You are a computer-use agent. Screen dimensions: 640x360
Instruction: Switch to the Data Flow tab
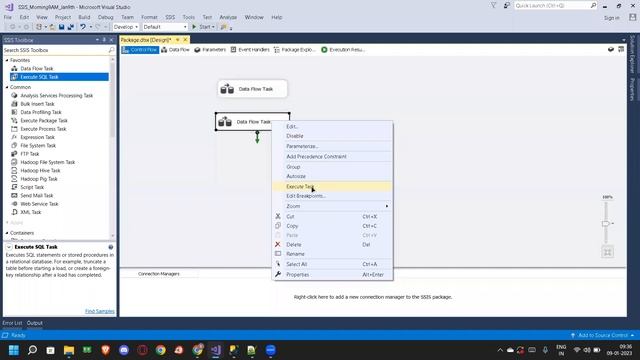click(x=175, y=50)
